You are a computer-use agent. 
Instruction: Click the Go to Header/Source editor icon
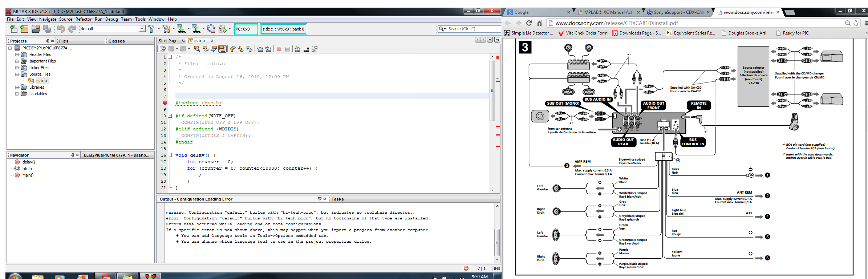pyautogui.click(x=315, y=49)
